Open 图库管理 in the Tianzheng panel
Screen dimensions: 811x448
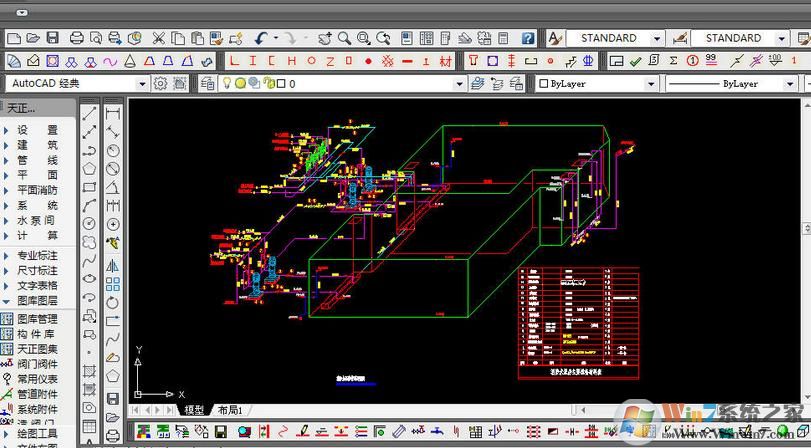point(37,319)
